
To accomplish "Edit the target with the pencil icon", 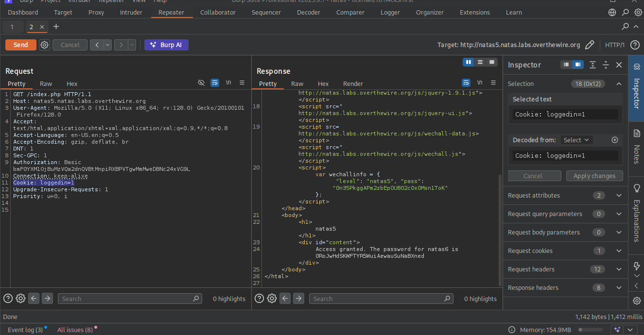I will point(590,45).
